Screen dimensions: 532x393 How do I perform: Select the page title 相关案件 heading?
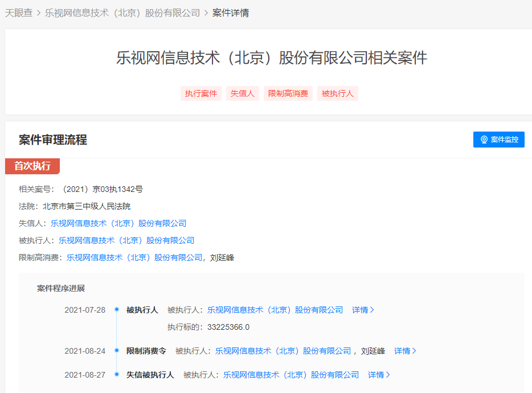pos(272,58)
